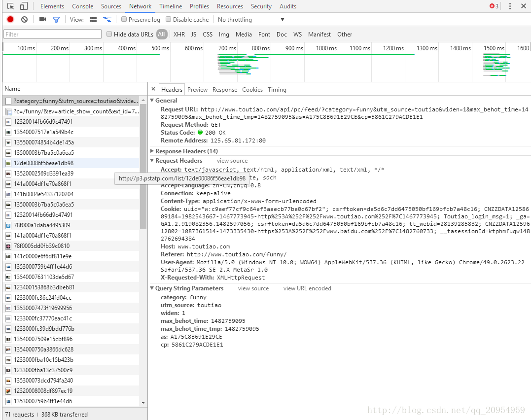The image size is (531, 420).
Task: Switch to the Response tab
Action: click(x=225, y=89)
